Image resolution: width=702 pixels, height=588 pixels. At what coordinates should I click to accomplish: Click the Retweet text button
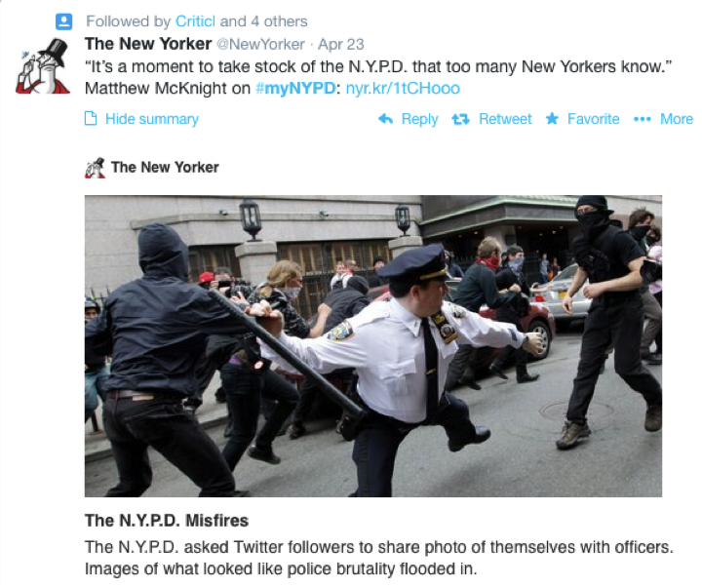[x=505, y=119]
